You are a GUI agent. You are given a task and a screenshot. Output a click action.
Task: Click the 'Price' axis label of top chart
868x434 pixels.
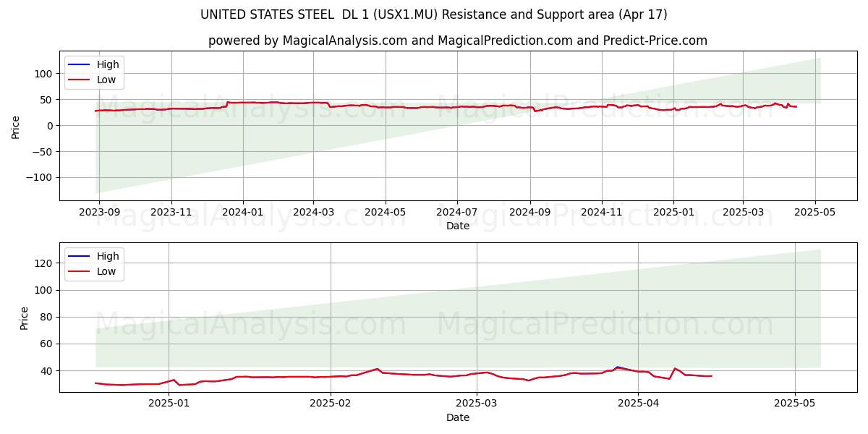point(16,126)
